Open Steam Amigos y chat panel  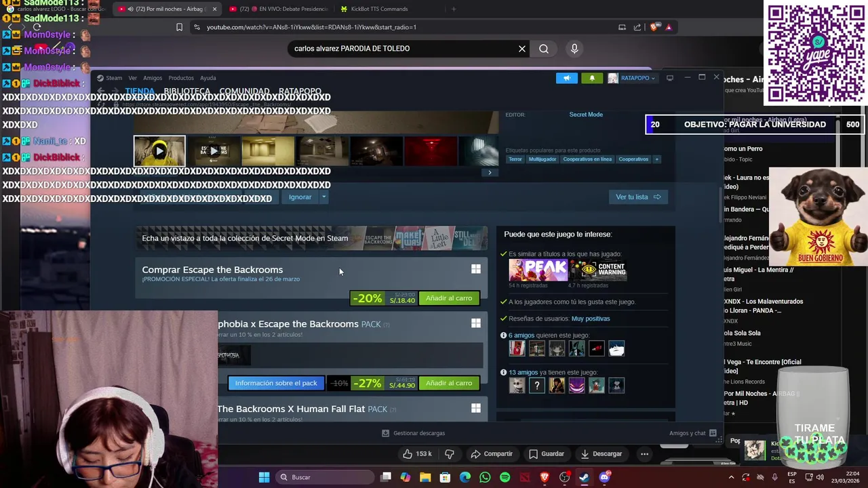tap(693, 433)
